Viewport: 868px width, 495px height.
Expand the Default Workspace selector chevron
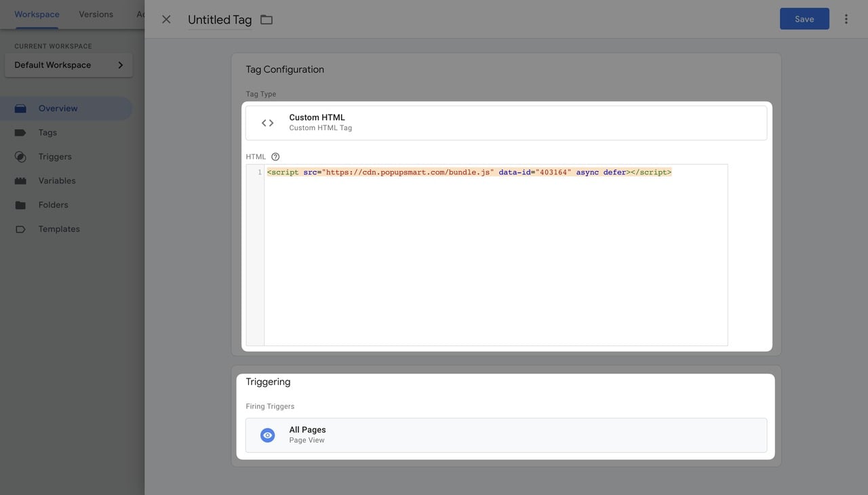pos(121,65)
